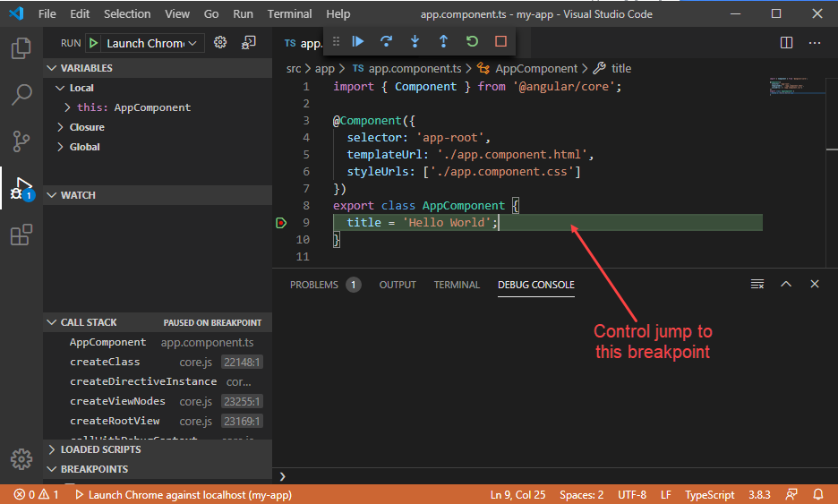Open the Run menu

243,14
